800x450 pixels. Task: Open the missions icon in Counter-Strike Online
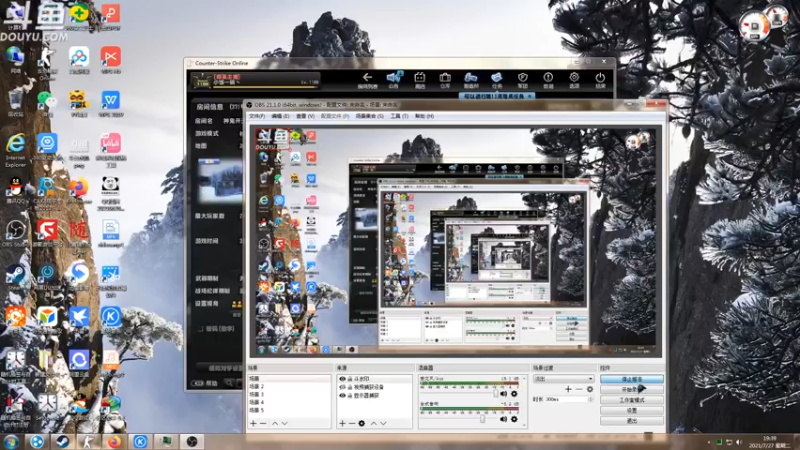click(496, 78)
